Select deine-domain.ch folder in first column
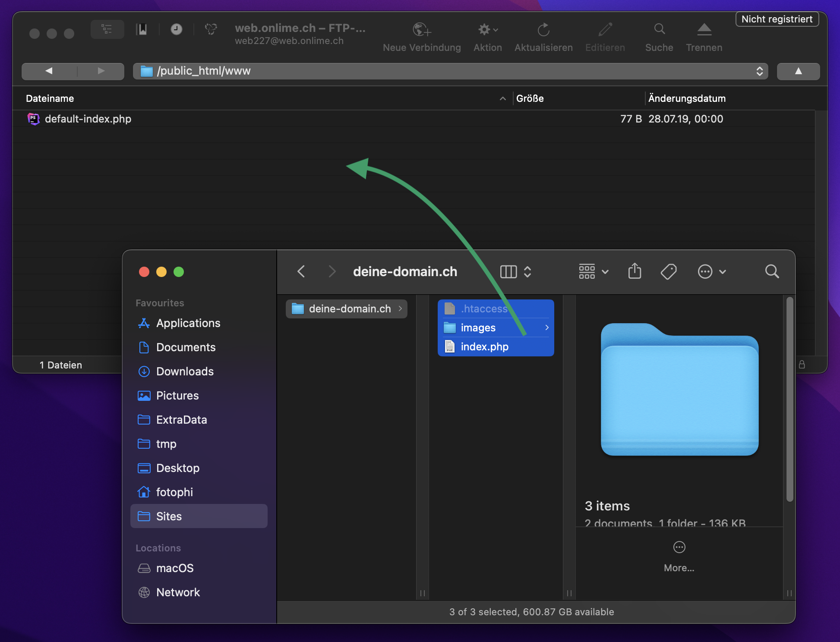840x642 pixels. pos(347,308)
